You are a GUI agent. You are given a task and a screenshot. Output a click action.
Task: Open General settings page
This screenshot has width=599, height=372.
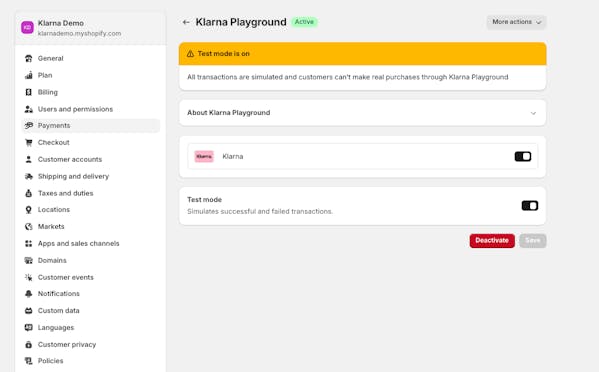tap(91, 58)
